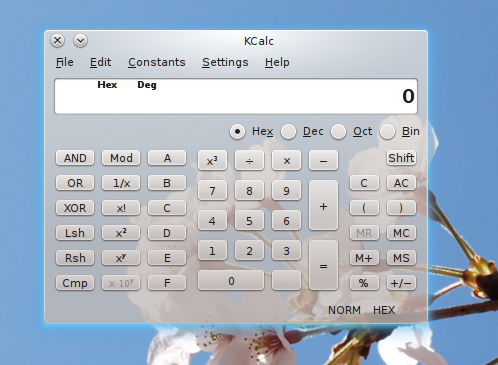Click the NORM status bar label
This screenshot has height=365, width=498.
point(344,310)
